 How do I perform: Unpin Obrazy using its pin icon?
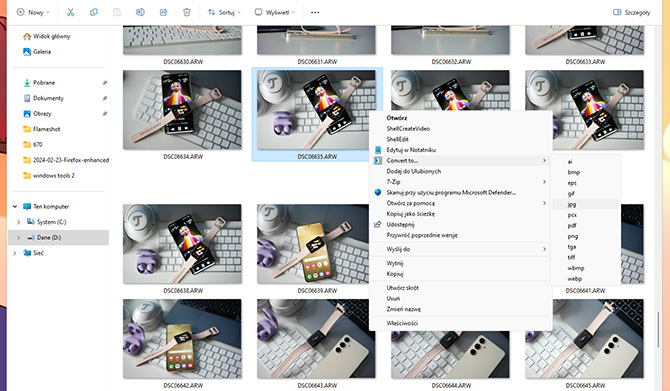(x=104, y=114)
